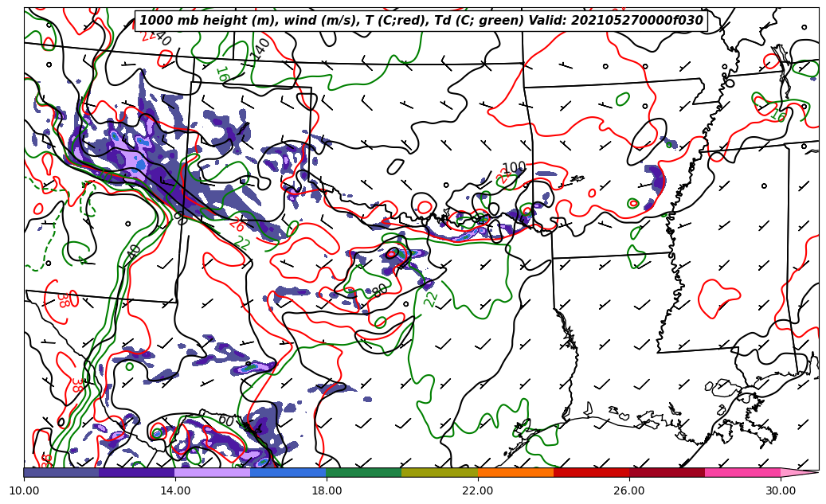Screen dimensions: 826x504
Task: Select the 18.00 colorbar tick label
Action: coord(327,490)
